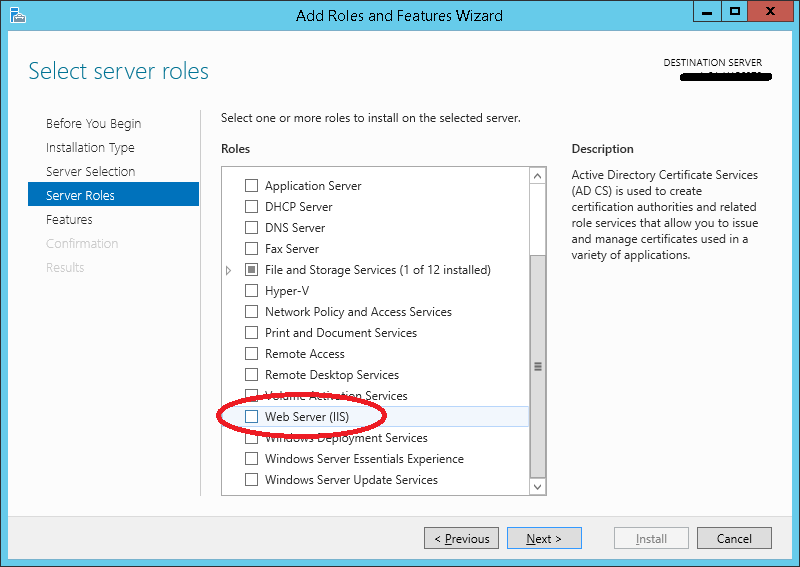The height and width of the screenshot is (567, 800).
Task: Toggle File and Storage Services checkbox
Action: click(252, 270)
